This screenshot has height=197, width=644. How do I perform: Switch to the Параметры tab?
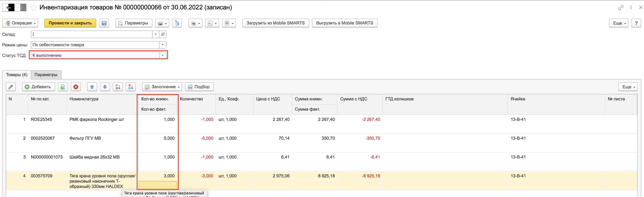(x=46, y=75)
